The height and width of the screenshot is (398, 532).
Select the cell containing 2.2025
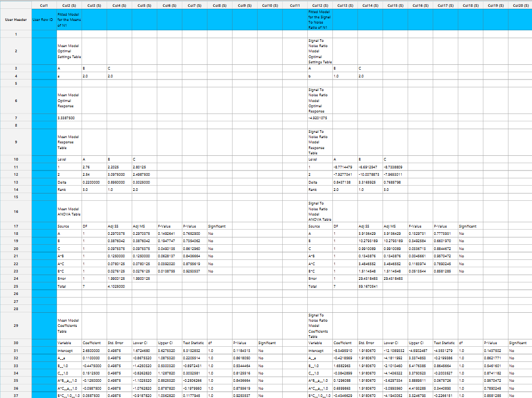[119, 167]
